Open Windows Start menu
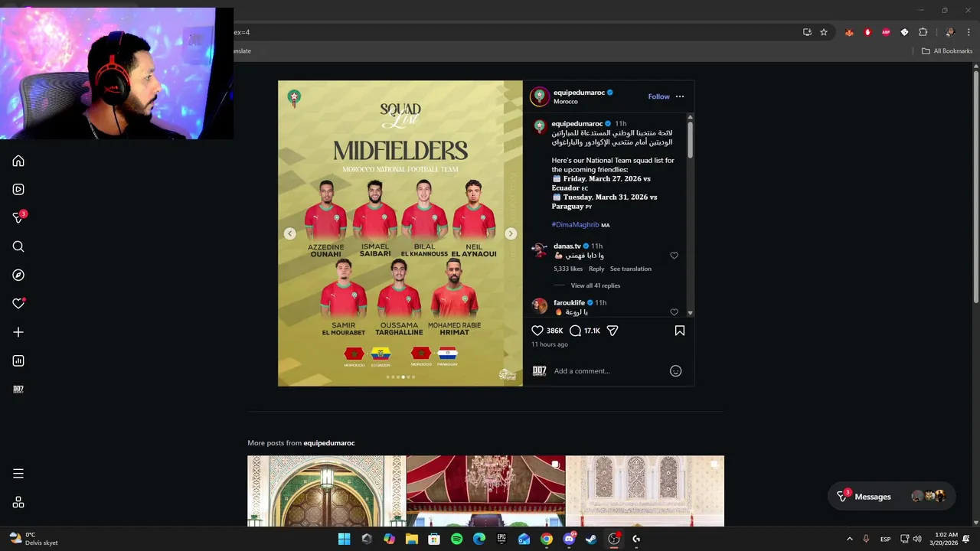980x551 pixels. point(344,539)
